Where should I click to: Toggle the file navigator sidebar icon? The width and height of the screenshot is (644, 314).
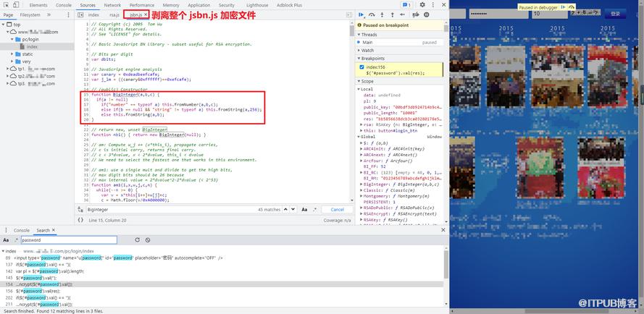pos(80,14)
